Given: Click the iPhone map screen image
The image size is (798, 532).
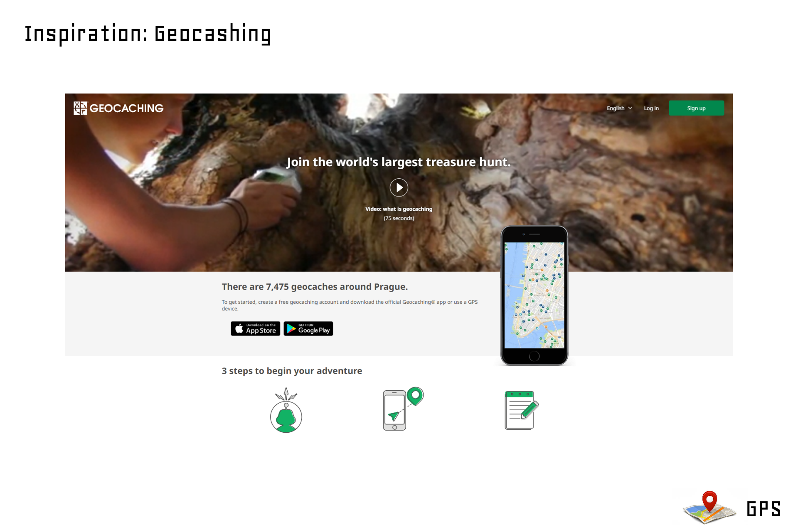Looking at the screenshot, I should click(x=534, y=295).
